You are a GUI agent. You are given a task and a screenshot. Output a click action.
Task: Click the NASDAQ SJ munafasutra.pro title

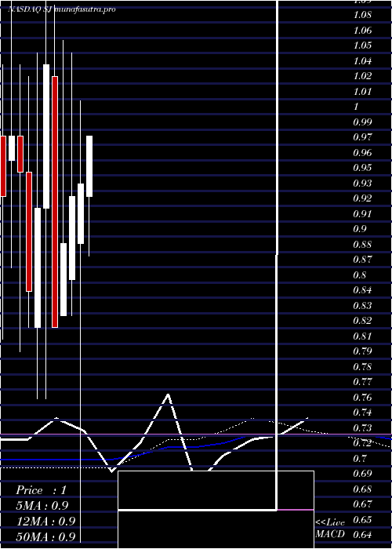pos(62,9)
